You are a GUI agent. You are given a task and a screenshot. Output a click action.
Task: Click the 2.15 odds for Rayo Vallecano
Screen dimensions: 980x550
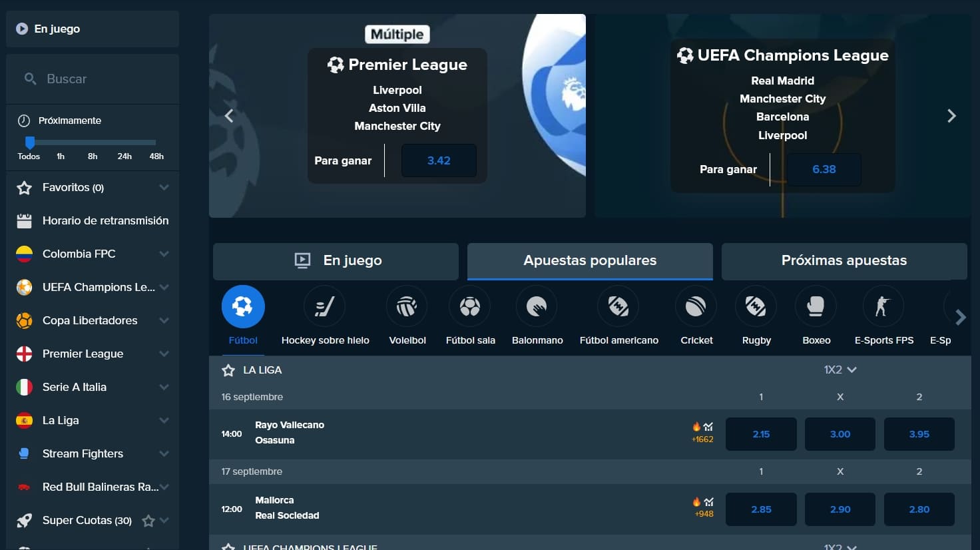(761, 433)
